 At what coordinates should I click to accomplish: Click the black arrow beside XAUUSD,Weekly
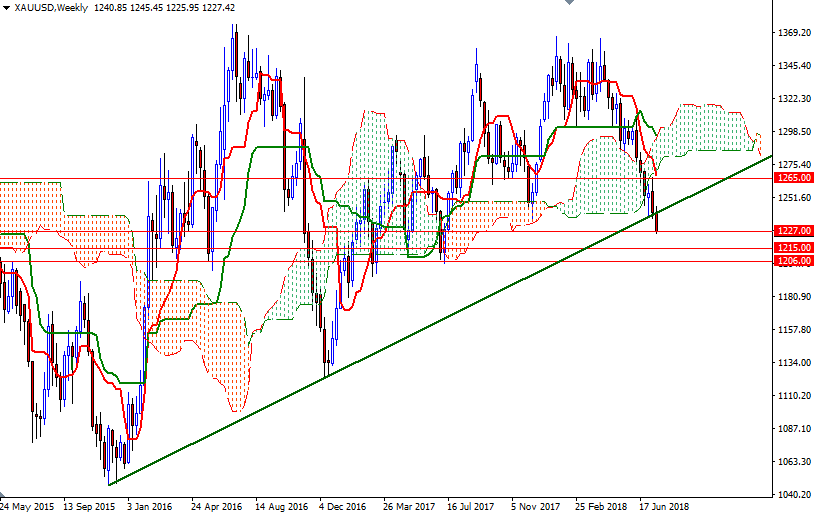pyautogui.click(x=6, y=8)
